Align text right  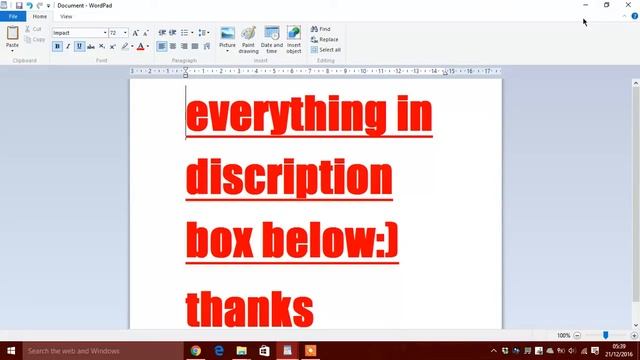(x=184, y=47)
